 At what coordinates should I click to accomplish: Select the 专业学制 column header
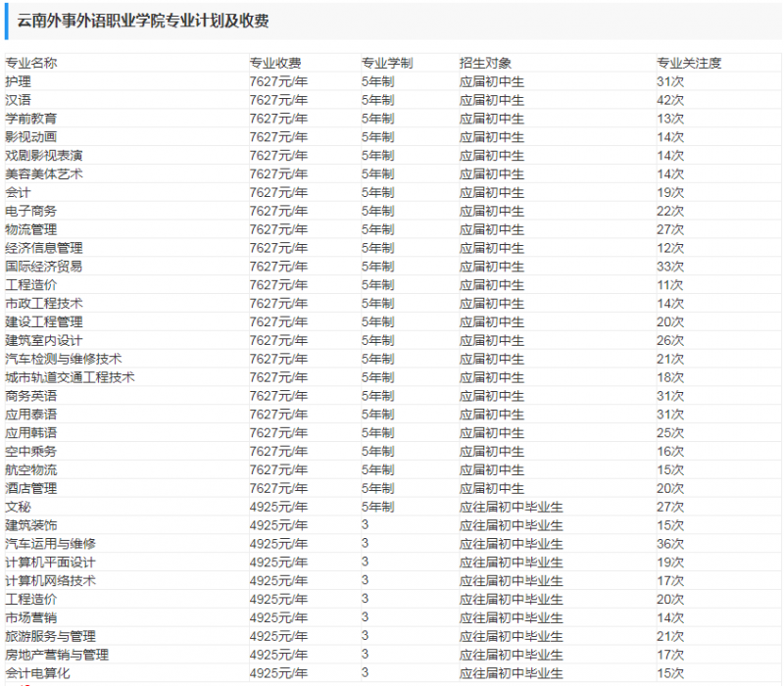click(x=387, y=63)
